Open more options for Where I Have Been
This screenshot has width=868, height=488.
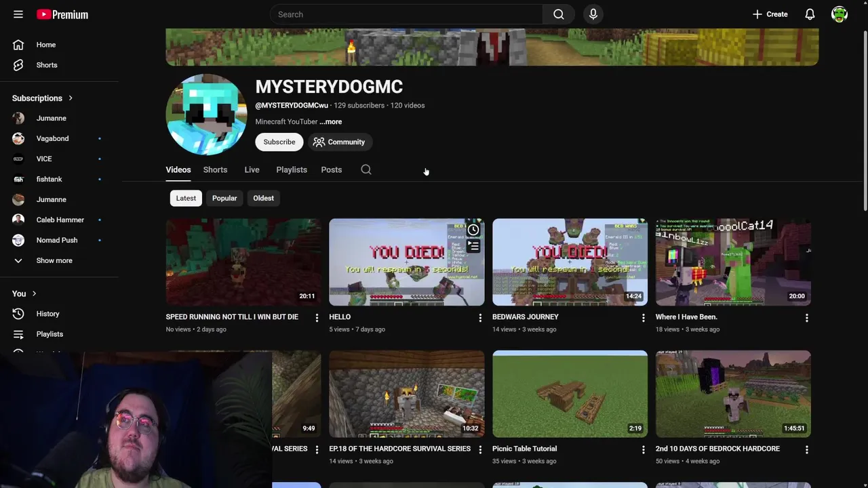pyautogui.click(x=807, y=318)
